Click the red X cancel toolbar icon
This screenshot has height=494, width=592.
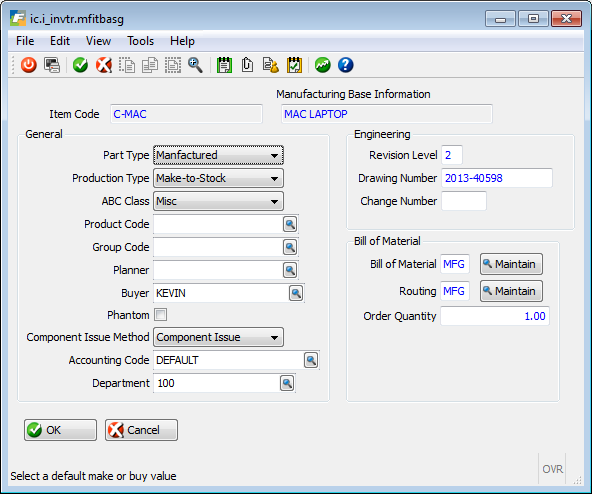[x=103, y=65]
